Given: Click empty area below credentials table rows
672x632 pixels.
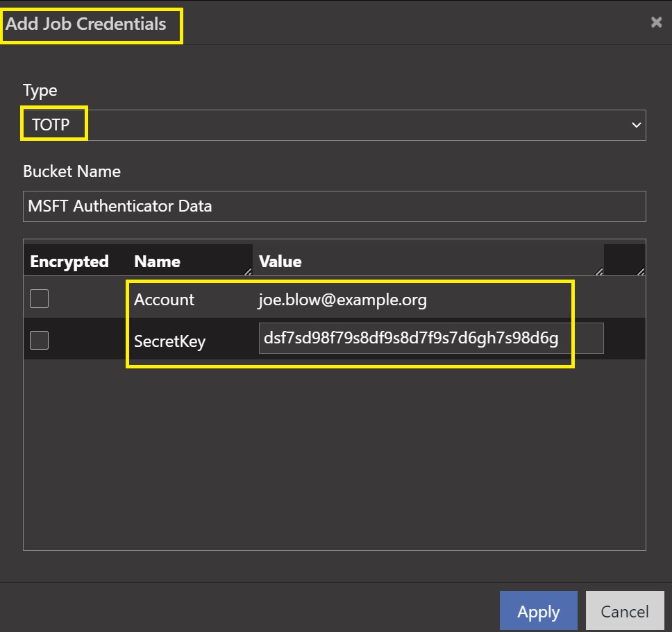Looking at the screenshot, I should [x=333, y=451].
